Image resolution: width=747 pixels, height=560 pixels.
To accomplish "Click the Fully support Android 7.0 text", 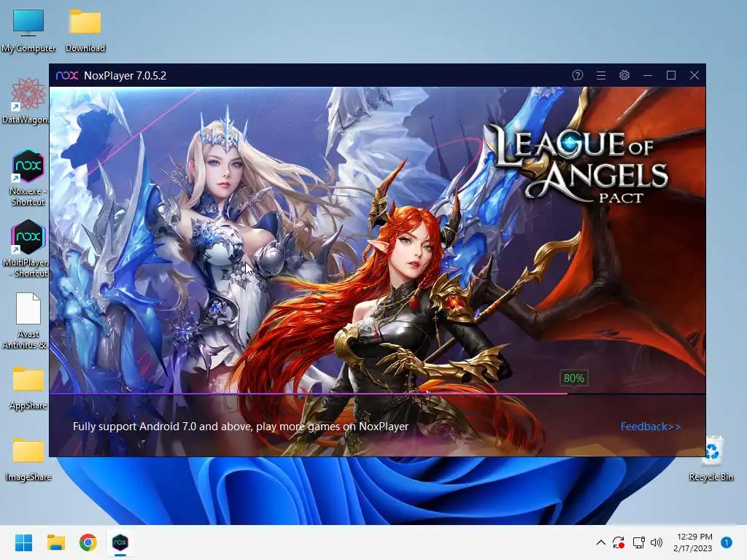I will (241, 426).
